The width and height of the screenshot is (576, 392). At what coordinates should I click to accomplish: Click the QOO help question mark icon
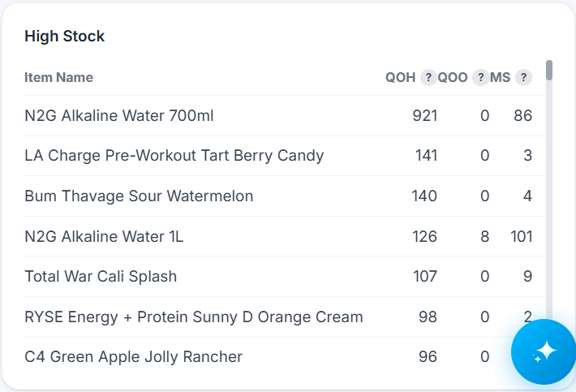coord(480,78)
